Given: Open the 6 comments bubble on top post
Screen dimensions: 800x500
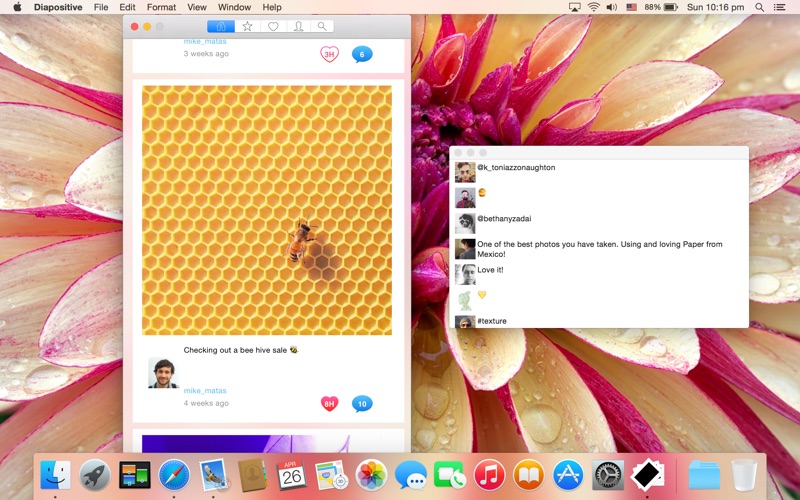Looking at the screenshot, I should pos(362,54).
